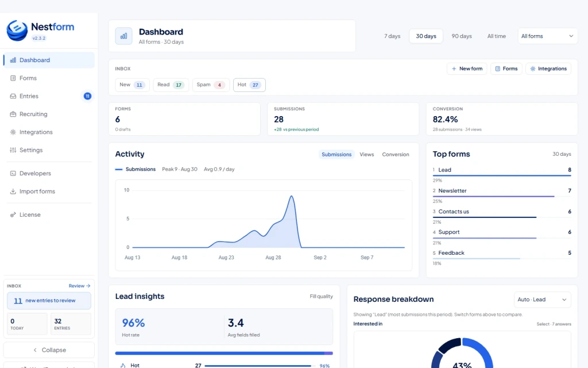
Task: Click the Integrations sidebar icon
Action: [13, 132]
